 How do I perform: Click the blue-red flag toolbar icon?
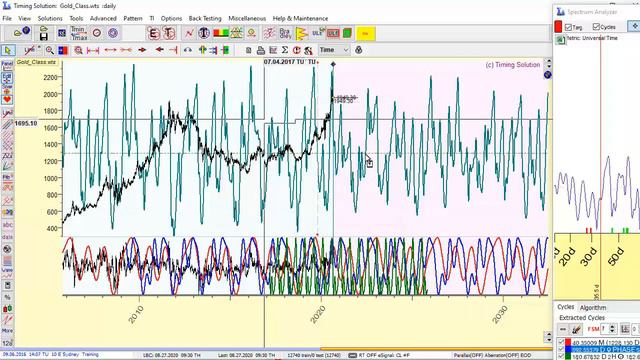point(63,50)
